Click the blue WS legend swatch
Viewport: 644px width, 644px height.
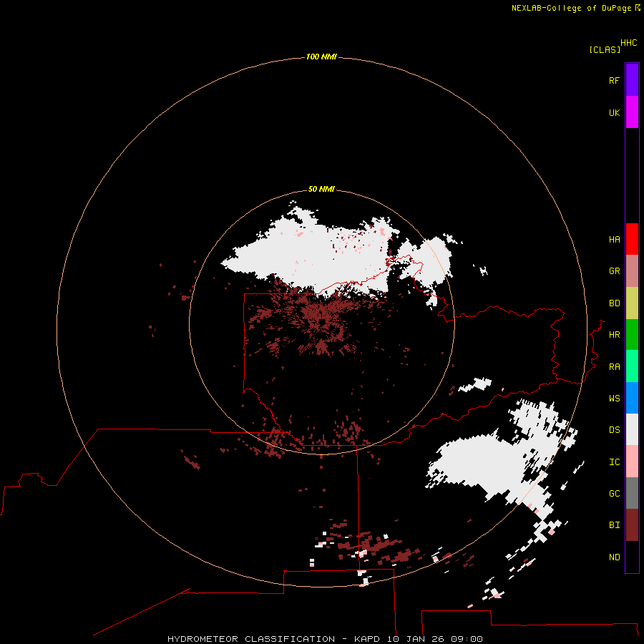632,398
